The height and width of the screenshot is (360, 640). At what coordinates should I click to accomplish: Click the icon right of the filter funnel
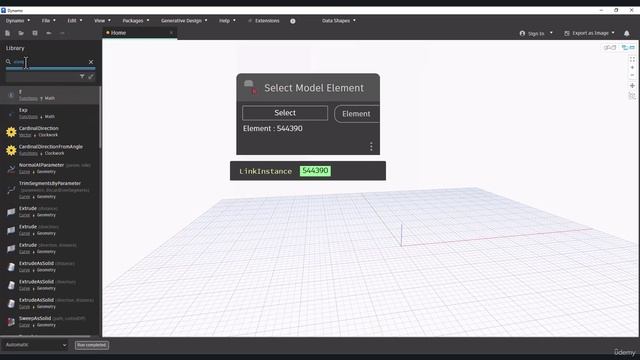[x=91, y=76]
